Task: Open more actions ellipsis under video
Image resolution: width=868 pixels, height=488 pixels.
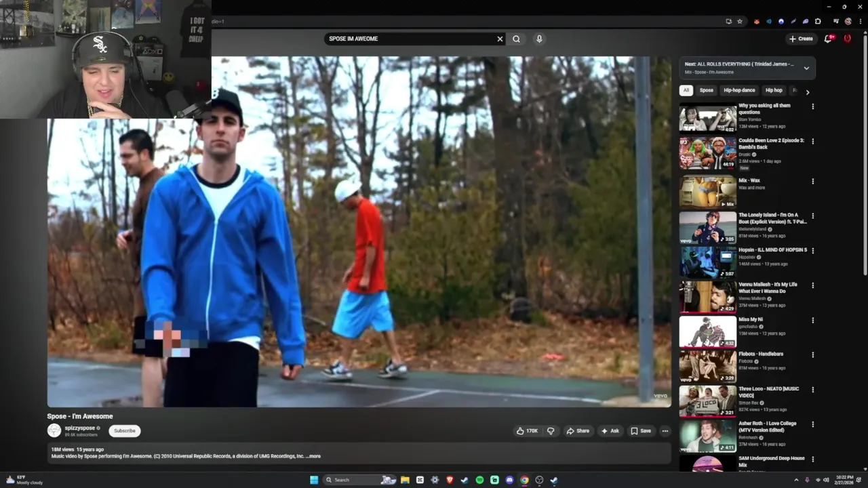Action: [x=665, y=431]
